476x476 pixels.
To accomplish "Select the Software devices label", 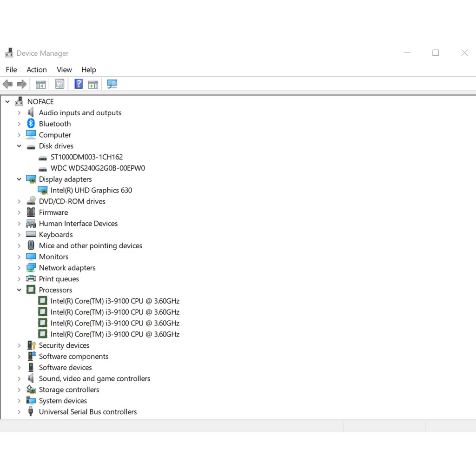I will click(x=65, y=368).
